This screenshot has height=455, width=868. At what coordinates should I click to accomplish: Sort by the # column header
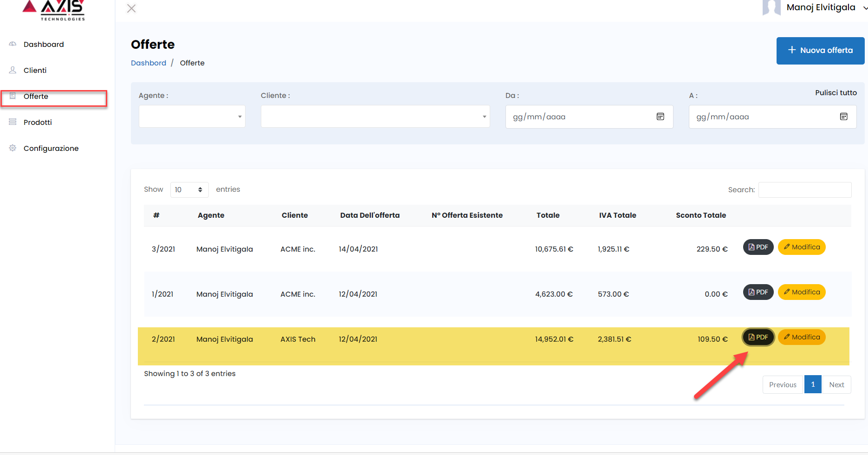156,215
